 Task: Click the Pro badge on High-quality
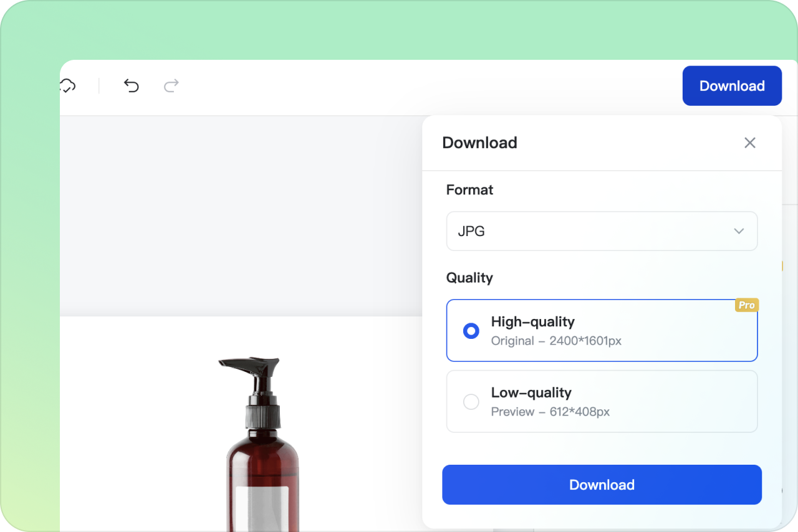746,305
